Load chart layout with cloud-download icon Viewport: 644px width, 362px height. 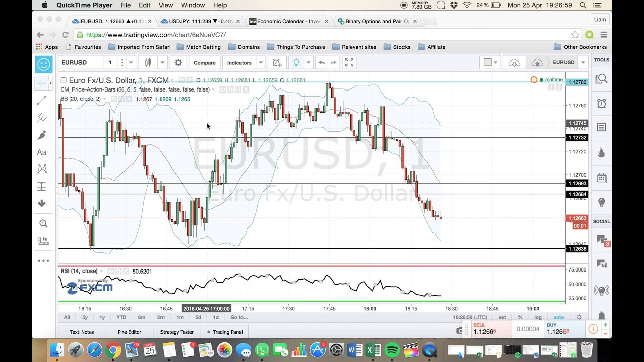pyautogui.click(x=514, y=63)
